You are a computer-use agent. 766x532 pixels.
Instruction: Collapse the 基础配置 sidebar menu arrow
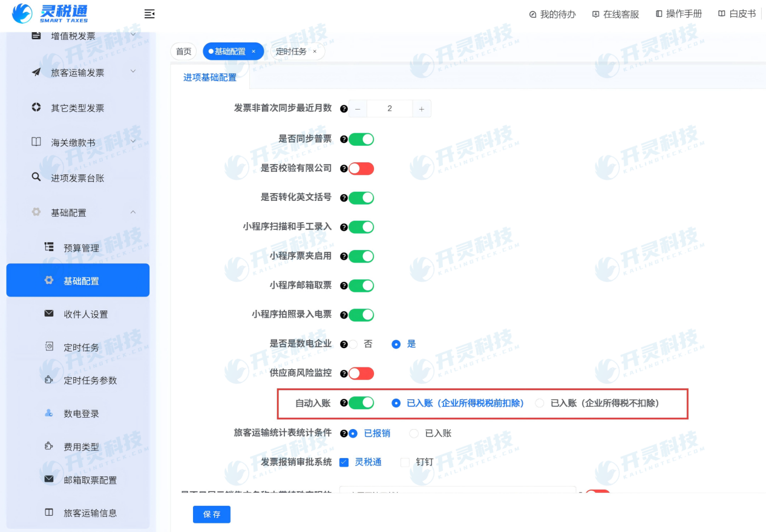(x=133, y=212)
